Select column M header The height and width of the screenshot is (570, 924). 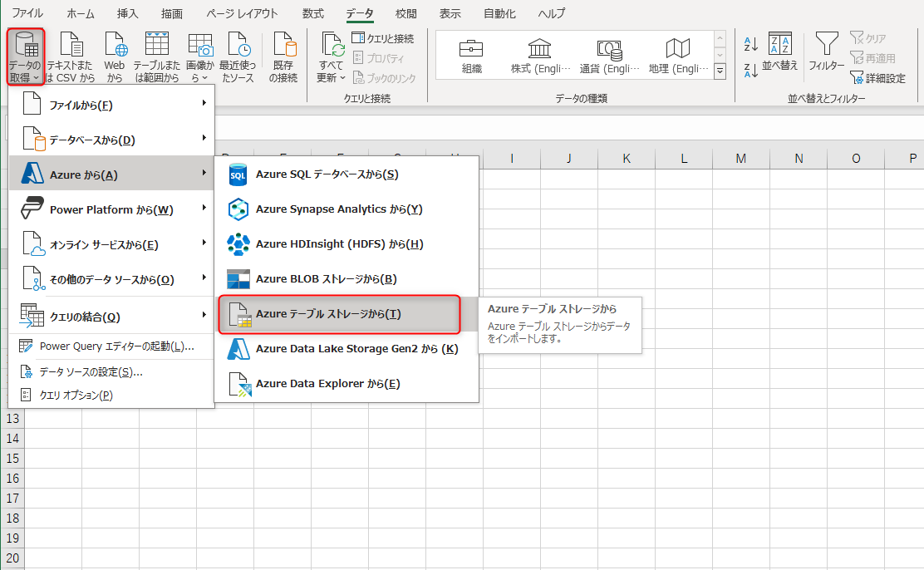740,158
